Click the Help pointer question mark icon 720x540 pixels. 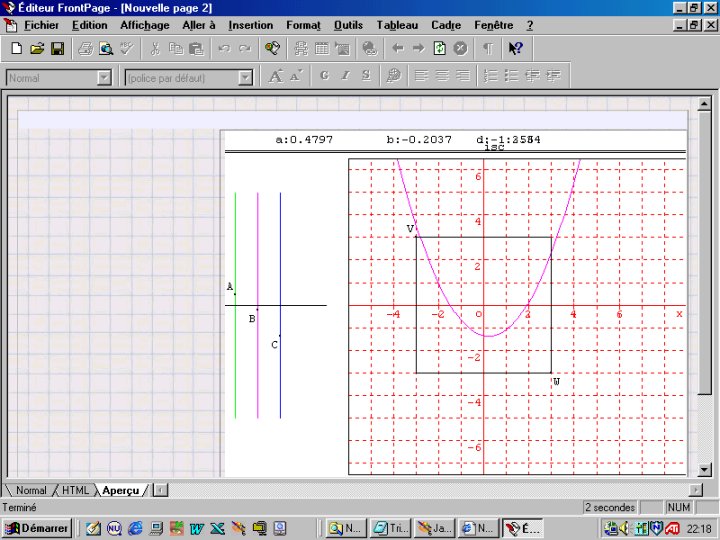[x=516, y=48]
